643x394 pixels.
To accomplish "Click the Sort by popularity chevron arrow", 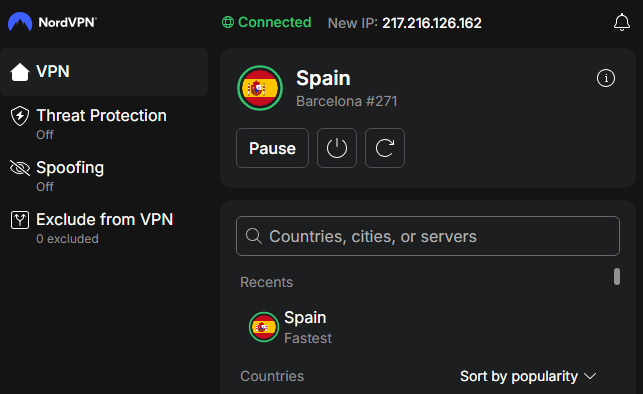I will 590,376.
